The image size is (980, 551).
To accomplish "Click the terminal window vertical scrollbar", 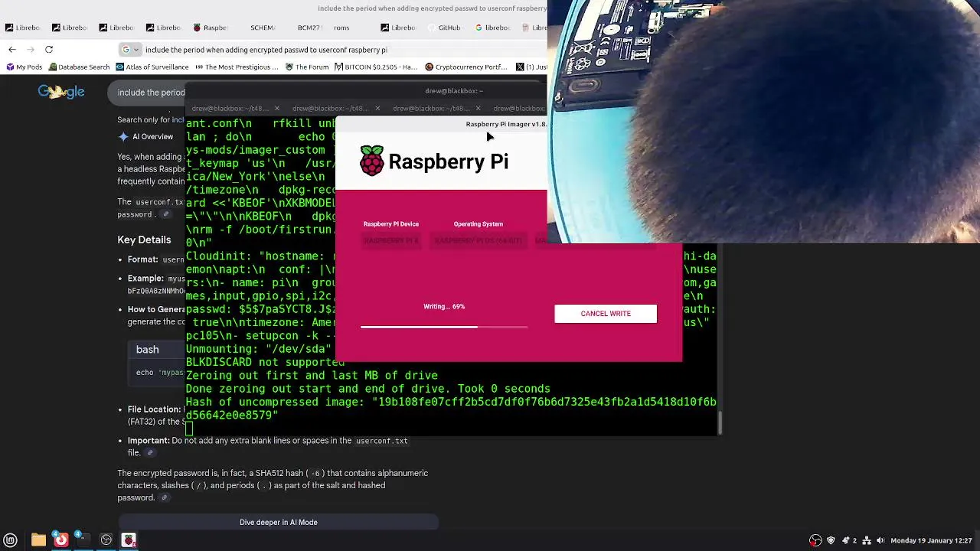I will pos(720,421).
